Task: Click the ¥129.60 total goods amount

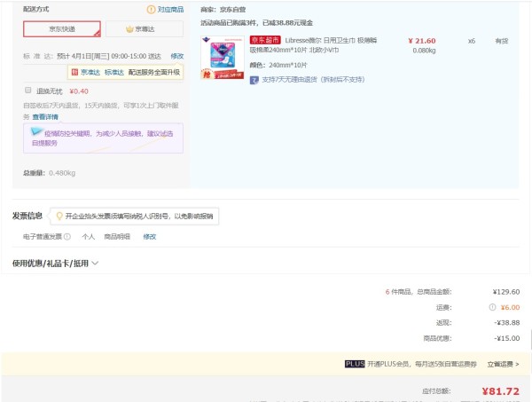Action: (506, 292)
